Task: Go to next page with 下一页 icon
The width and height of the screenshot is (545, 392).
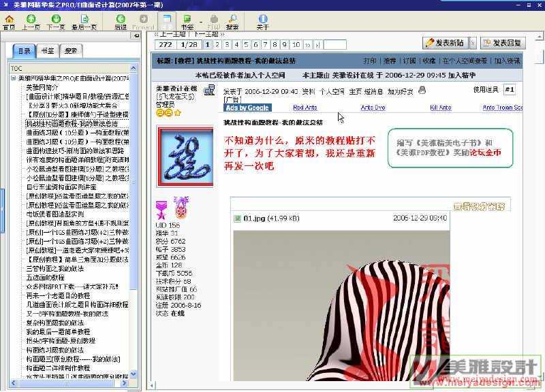Action: (x=56, y=21)
